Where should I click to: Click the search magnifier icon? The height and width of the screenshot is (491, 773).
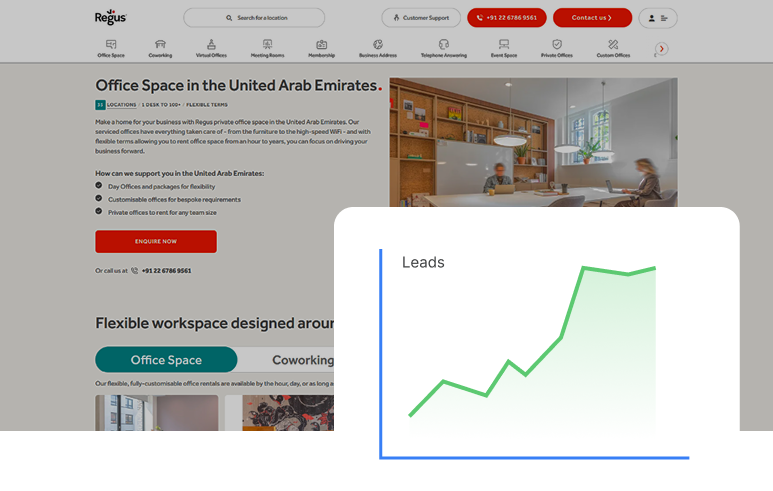229,18
